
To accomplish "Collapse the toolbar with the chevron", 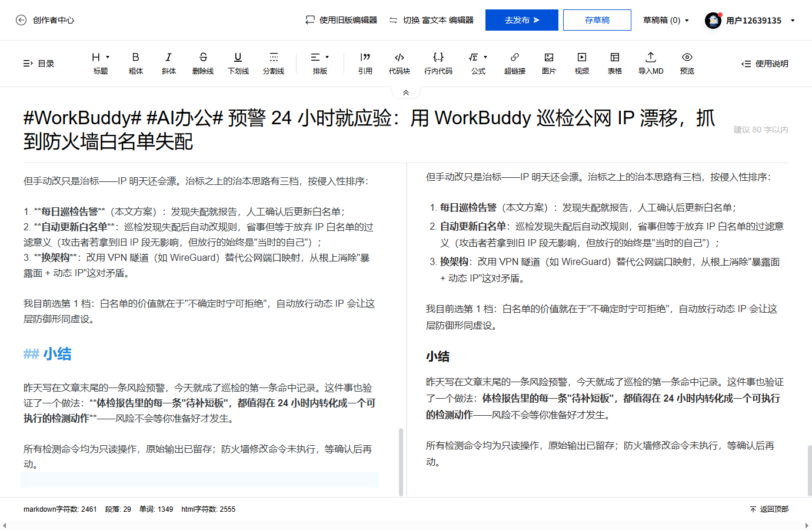I will [x=406, y=92].
